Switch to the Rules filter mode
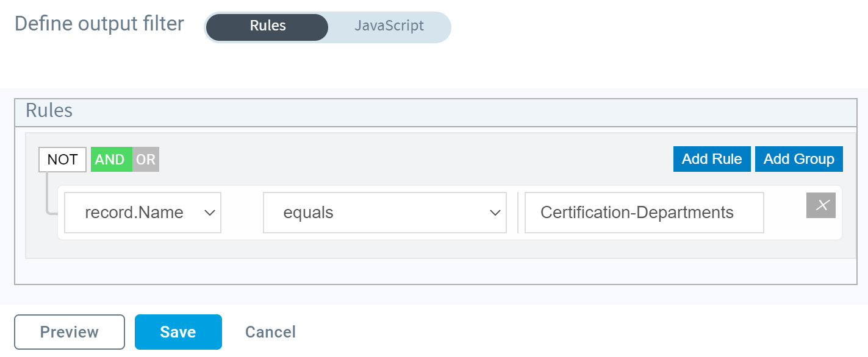This screenshot has height=357, width=868. [268, 27]
